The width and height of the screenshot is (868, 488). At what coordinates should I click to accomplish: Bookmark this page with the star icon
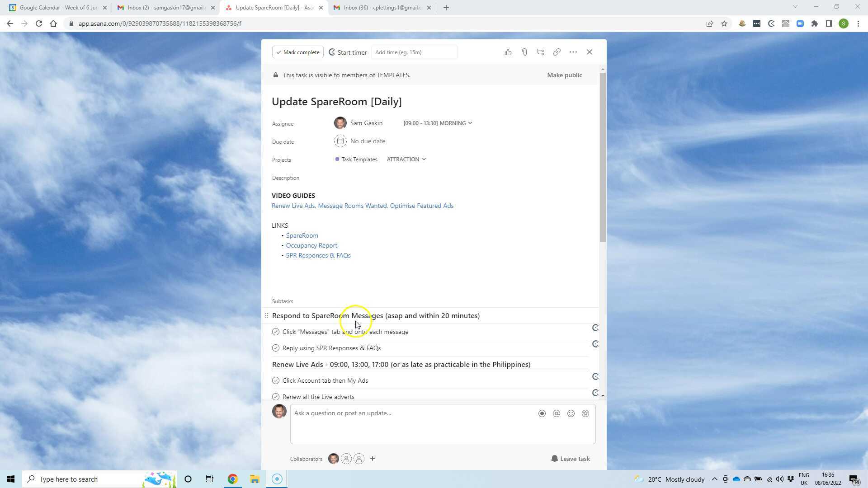724,23
